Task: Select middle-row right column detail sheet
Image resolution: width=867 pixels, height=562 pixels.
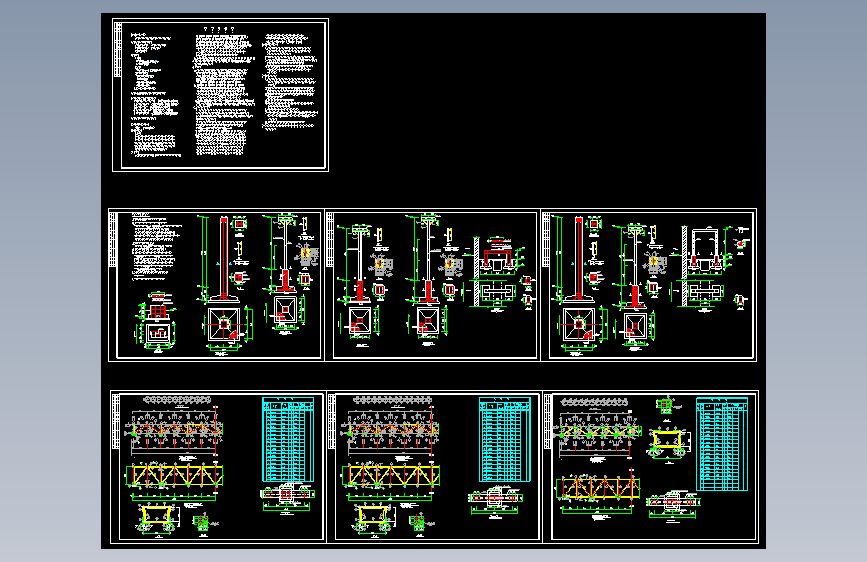Action: pyautogui.click(x=649, y=285)
